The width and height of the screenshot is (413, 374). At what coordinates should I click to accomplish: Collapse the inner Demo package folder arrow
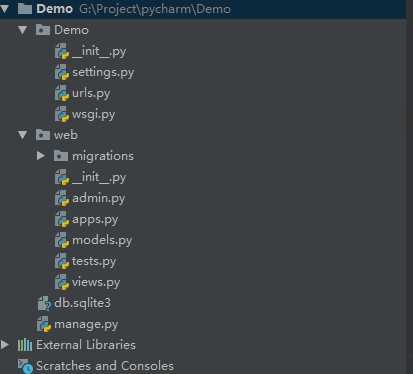pyautogui.click(x=22, y=30)
